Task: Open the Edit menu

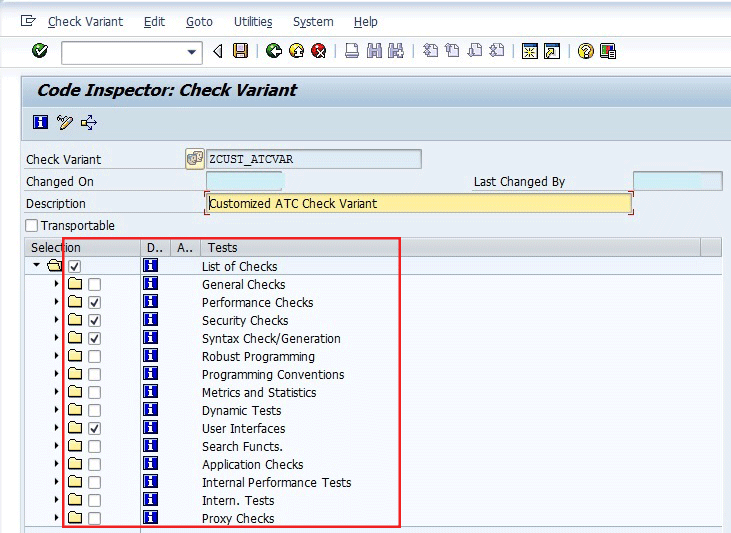Action: pyautogui.click(x=154, y=21)
